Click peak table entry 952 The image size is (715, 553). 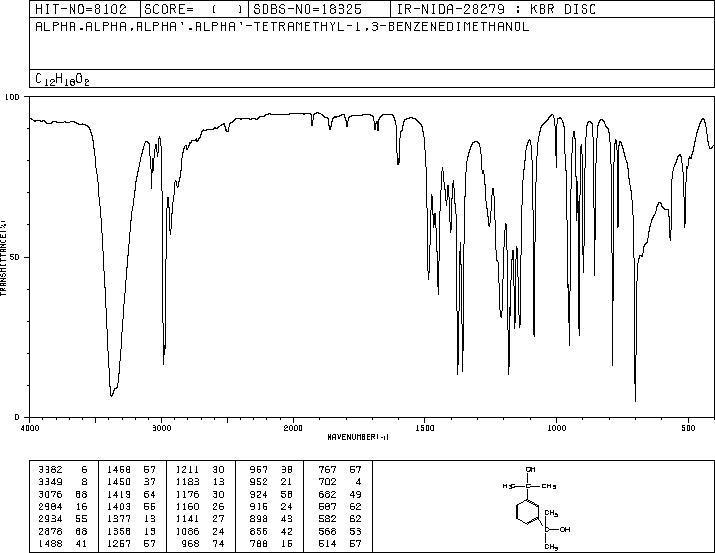click(259, 482)
